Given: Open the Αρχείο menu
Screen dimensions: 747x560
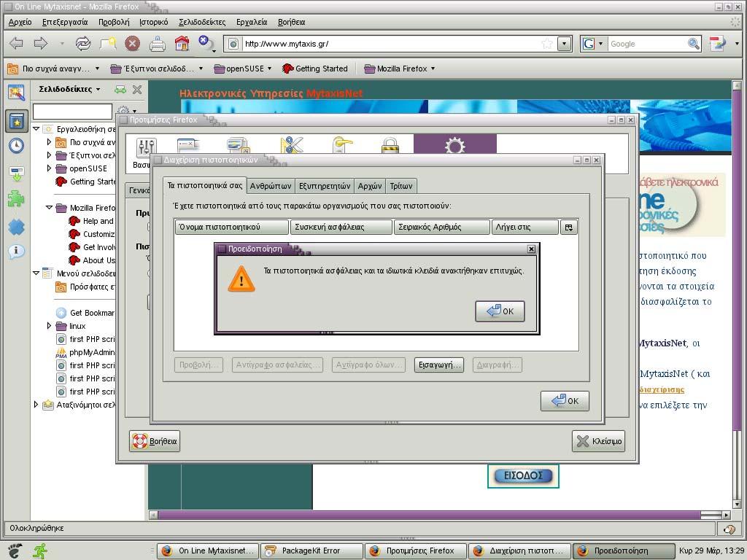Looking at the screenshot, I should coord(20,22).
